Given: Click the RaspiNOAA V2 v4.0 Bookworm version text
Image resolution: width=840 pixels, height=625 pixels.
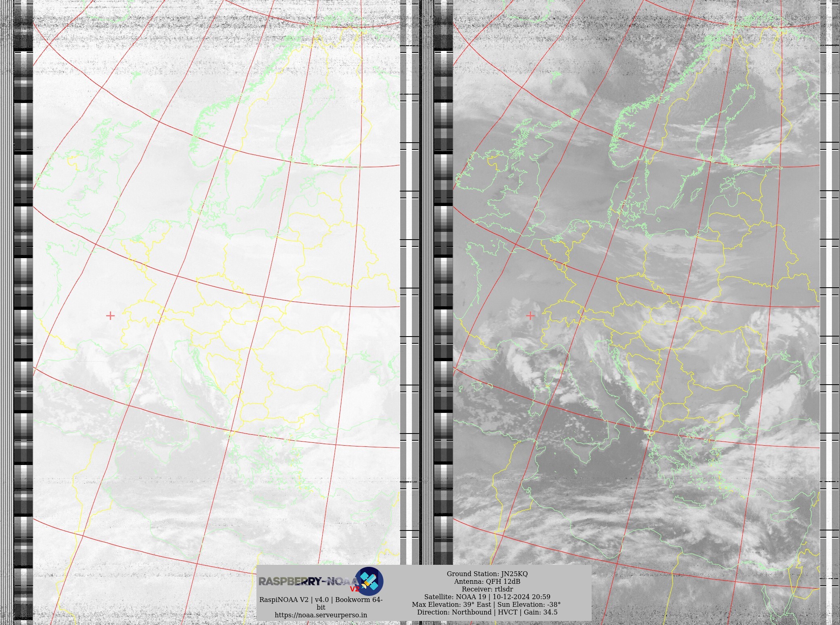Looking at the screenshot, I should coord(321,600).
